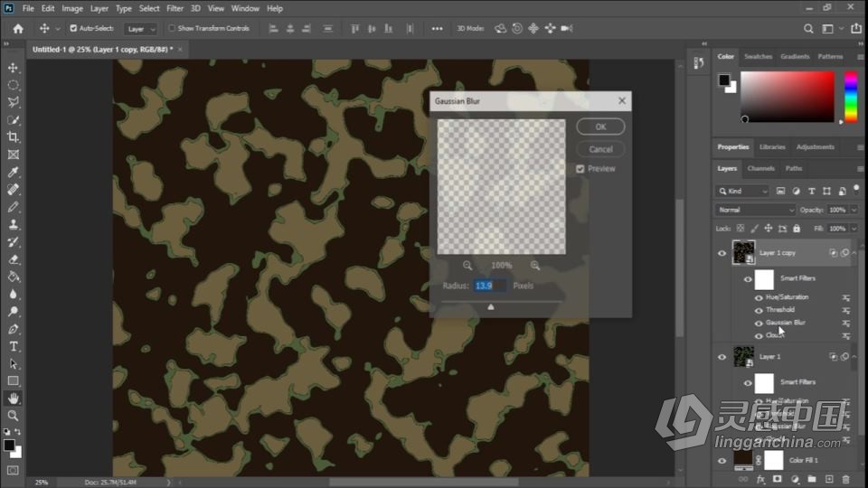Image resolution: width=868 pixels, height=488 pixels.
Task: Click the add layer style fx icon
Action: coord(760,479)
